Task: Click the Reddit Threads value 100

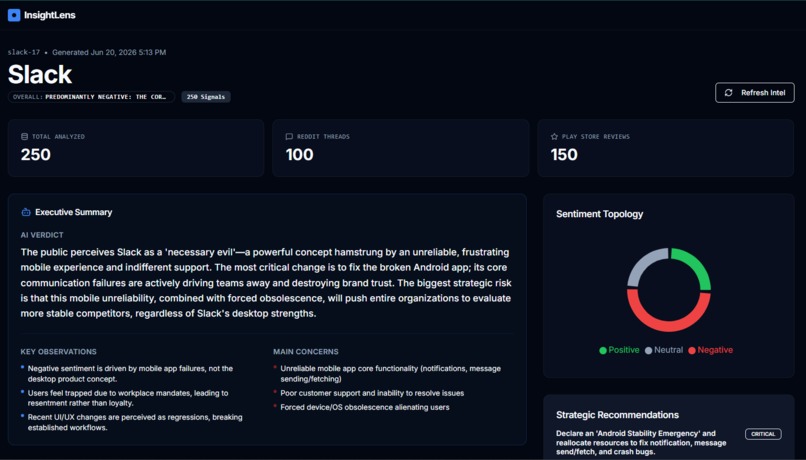Action: point(300,155)
